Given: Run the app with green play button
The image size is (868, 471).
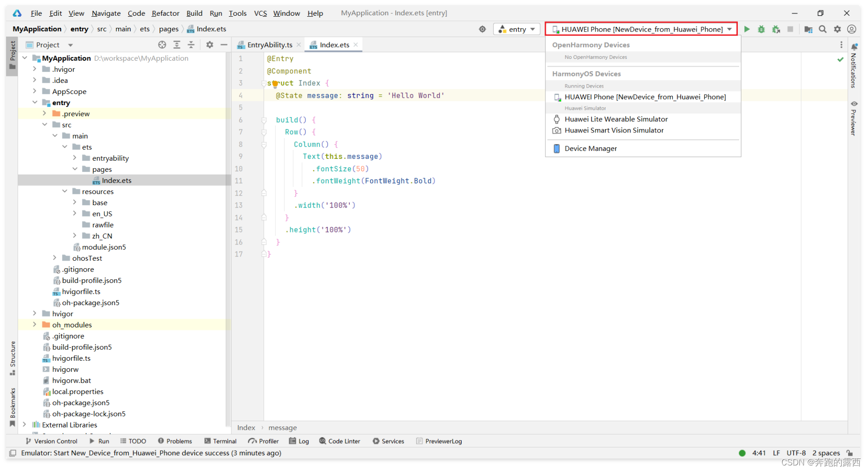Looking at the screenshot, I should (x=747, y=29).
